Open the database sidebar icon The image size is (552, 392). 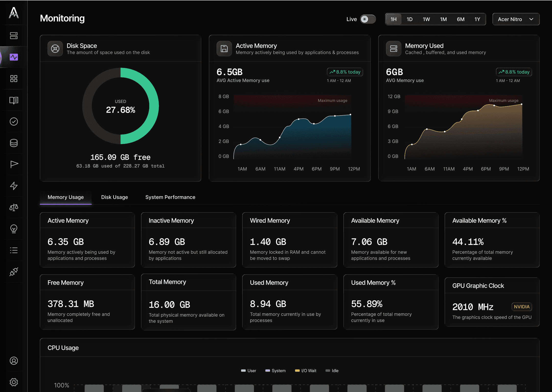click(x=14, y=143)
